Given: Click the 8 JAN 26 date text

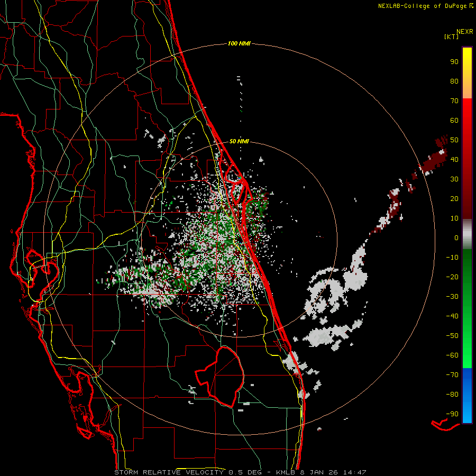Looking at the screenshot, I should (x=319, y=472).
